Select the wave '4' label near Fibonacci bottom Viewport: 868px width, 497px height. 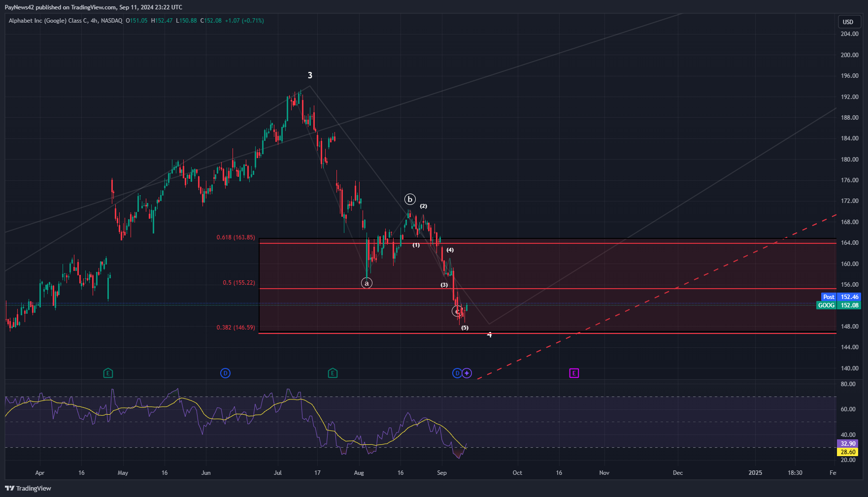pyautogui.click(x=489, y=334)
